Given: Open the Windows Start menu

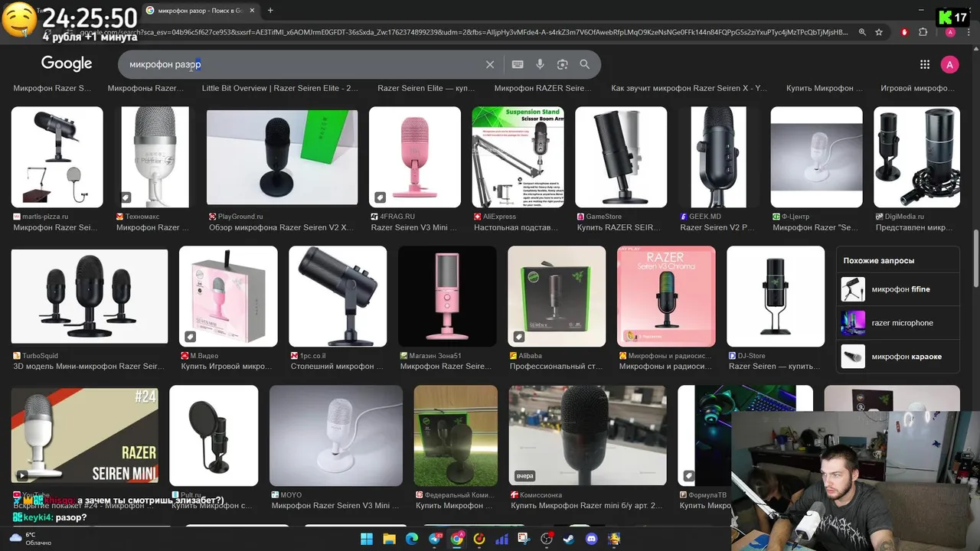Looking at the screenshot, I should [x=367, y=539].
